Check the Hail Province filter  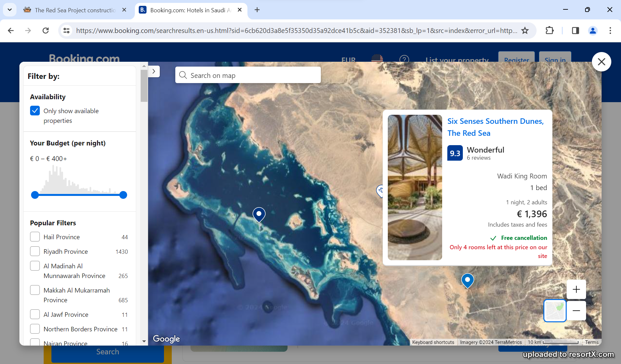click(35, 237)
